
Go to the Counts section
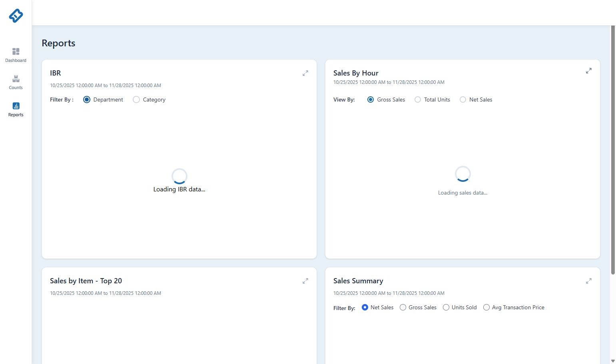(16, 82)
